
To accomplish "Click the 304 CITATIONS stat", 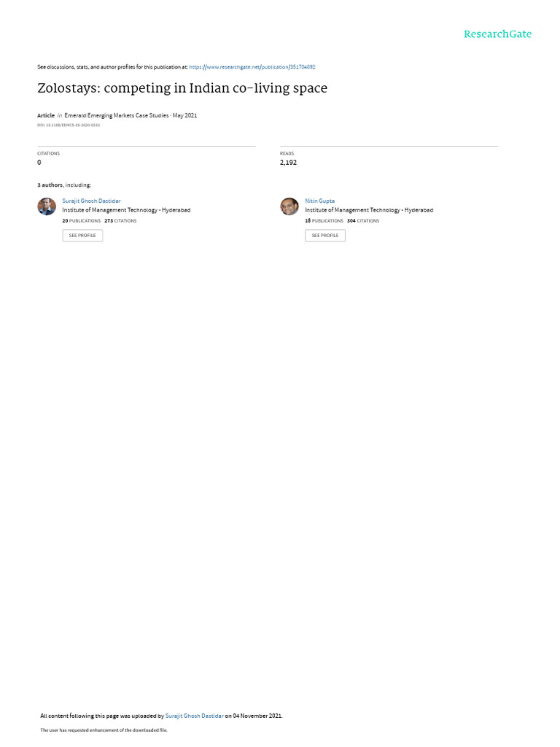I will point(363,221).
